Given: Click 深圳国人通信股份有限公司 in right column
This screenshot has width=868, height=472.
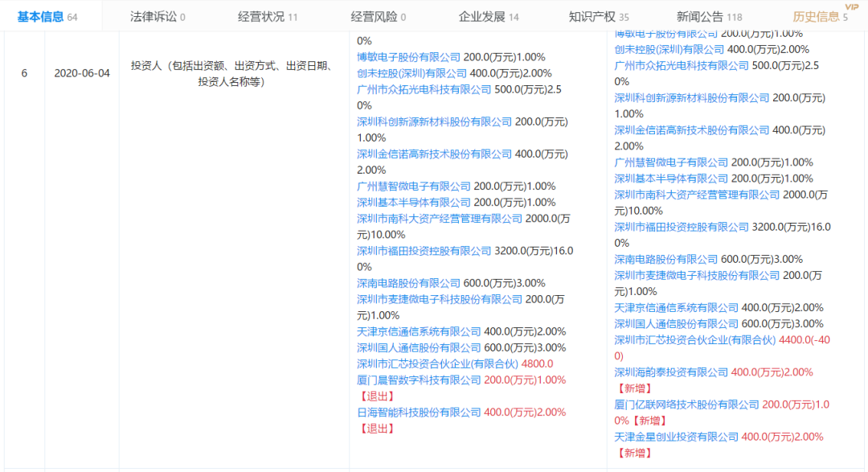Looking at the screenshot, I should point(677,323).
